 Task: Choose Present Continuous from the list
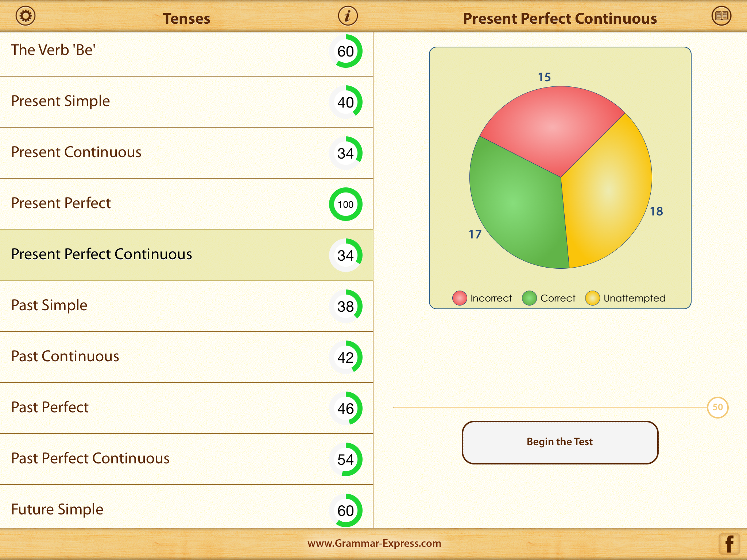(x=76, y=152)
